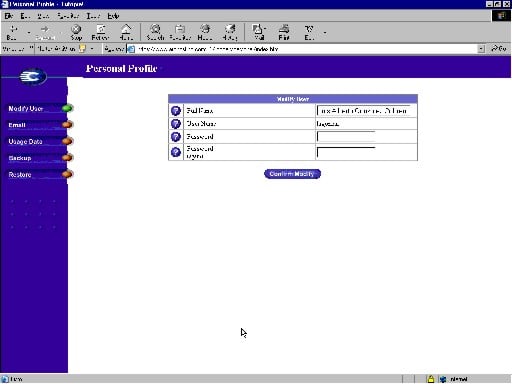Select the Backup sidebar item
This screenshot has width=512, height=384.
[20, 158]
